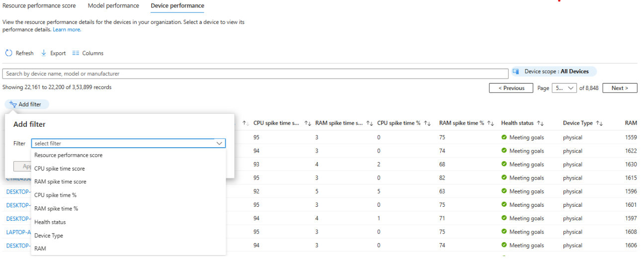Click RAM value 1601
This screenshot has height=262, width=644.
(631, 205)
